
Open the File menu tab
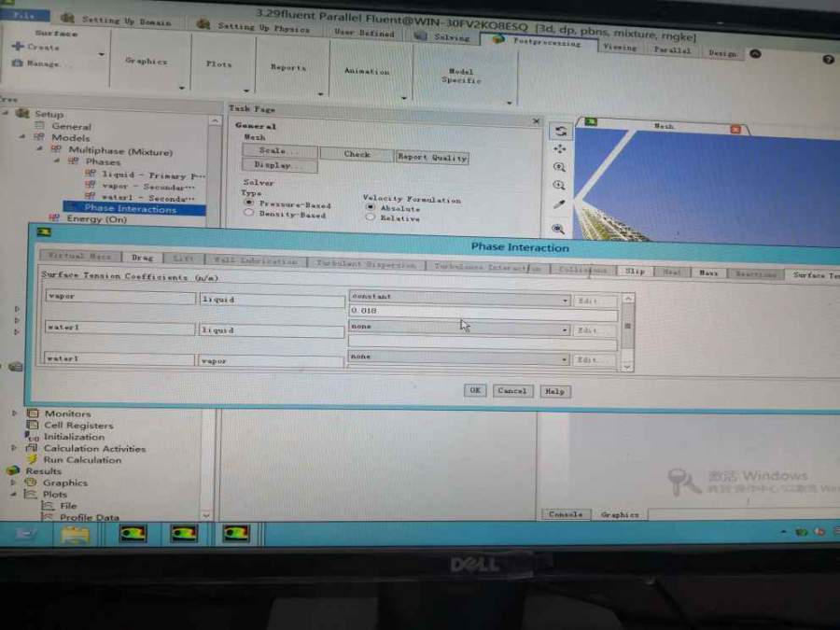tap(24, 16)
